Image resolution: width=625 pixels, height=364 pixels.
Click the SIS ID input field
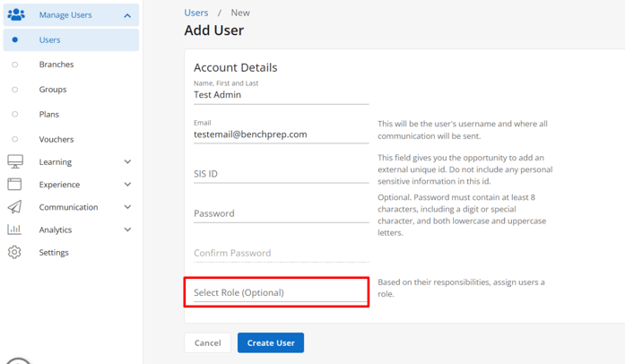coord(281,174)
